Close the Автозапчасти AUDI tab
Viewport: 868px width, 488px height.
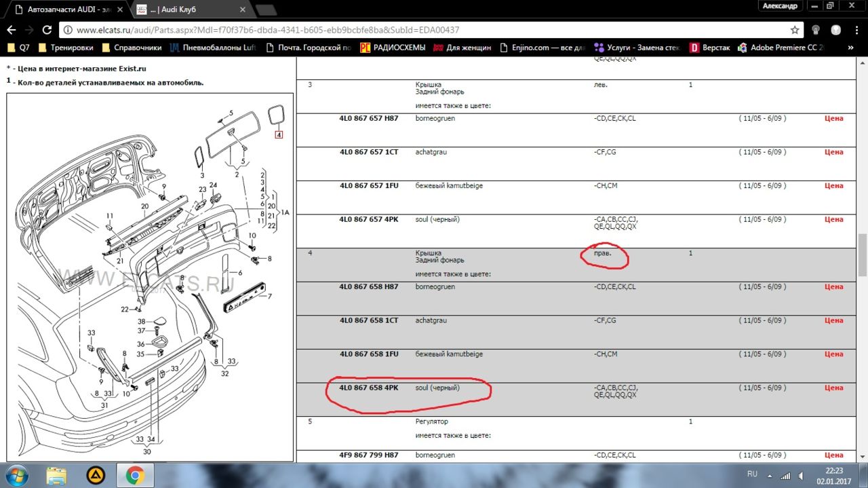coord(119,10)
